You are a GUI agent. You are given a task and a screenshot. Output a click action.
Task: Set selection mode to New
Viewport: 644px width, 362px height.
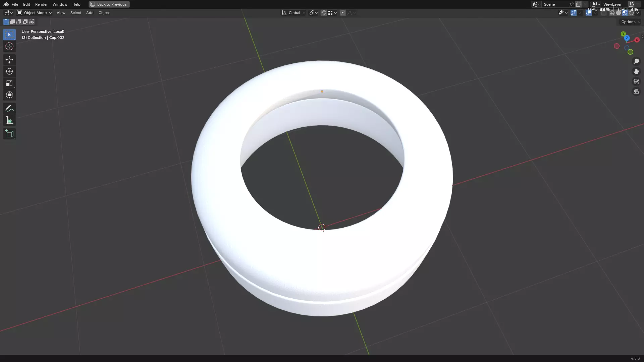[x=6, y=22]
